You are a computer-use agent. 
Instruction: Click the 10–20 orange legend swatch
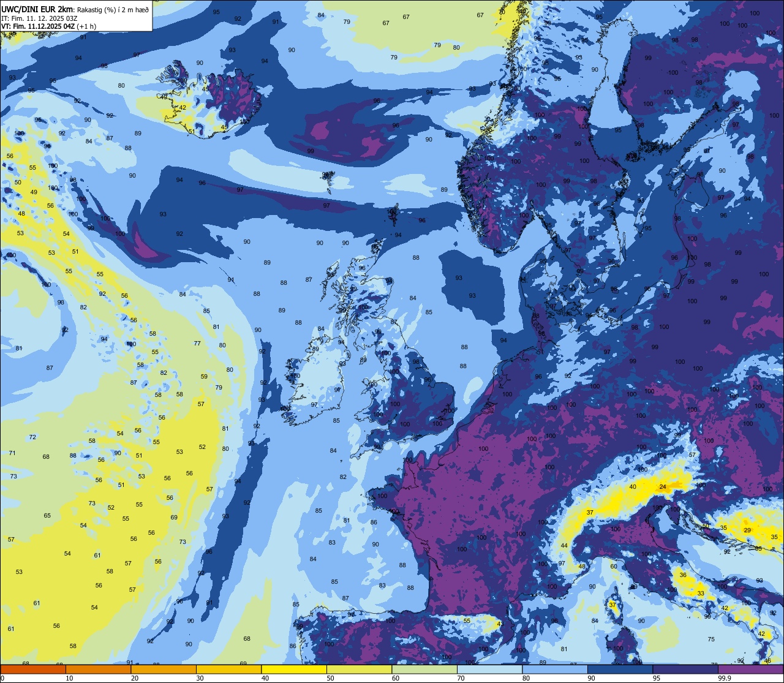click(x=98, y=669)
